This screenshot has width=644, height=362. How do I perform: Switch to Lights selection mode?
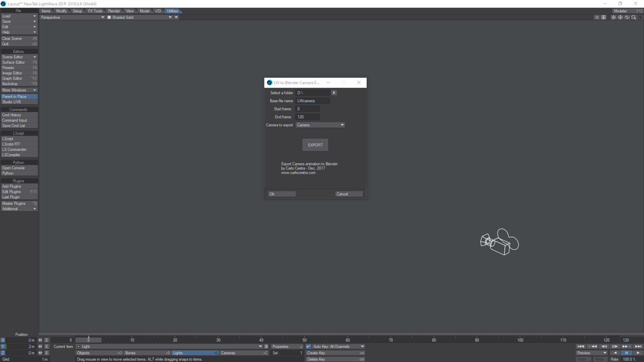click(x=195, y=353)
